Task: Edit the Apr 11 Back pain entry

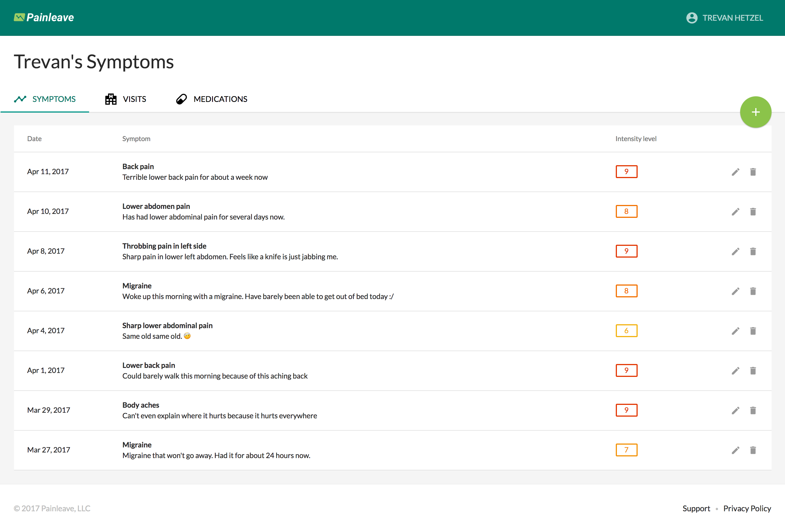Action: (x=735, y=172)
